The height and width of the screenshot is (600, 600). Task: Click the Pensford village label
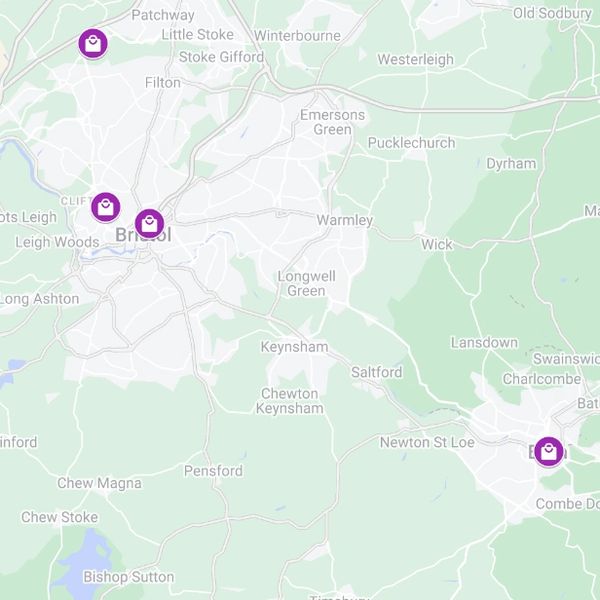coord(213,471)
